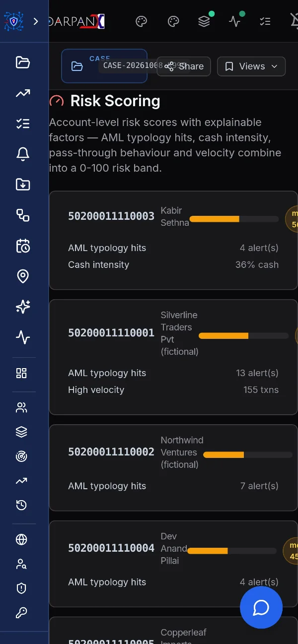This screenshot has width=298, height=644.
Task: Select the CASE folder tab
Action: [104, 66]
